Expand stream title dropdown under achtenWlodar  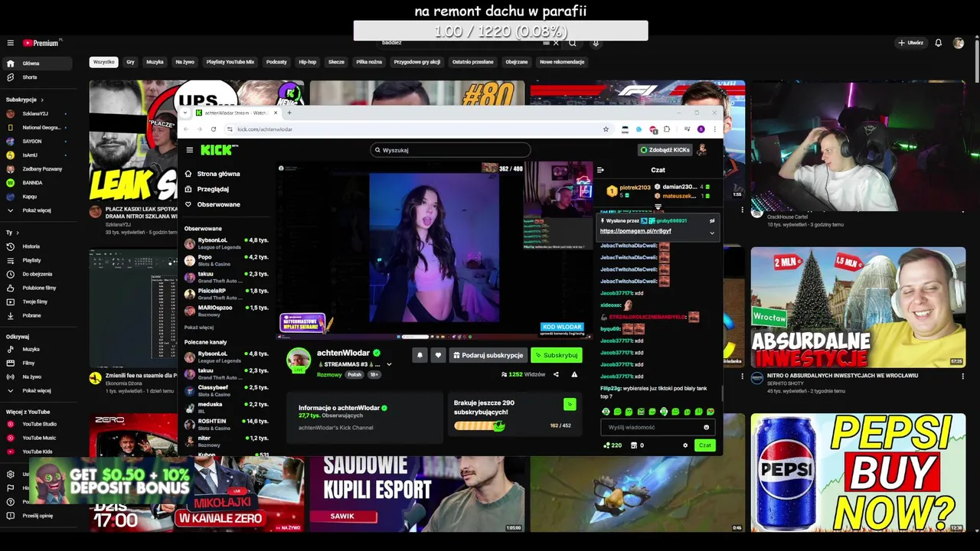tap(389, 364)
